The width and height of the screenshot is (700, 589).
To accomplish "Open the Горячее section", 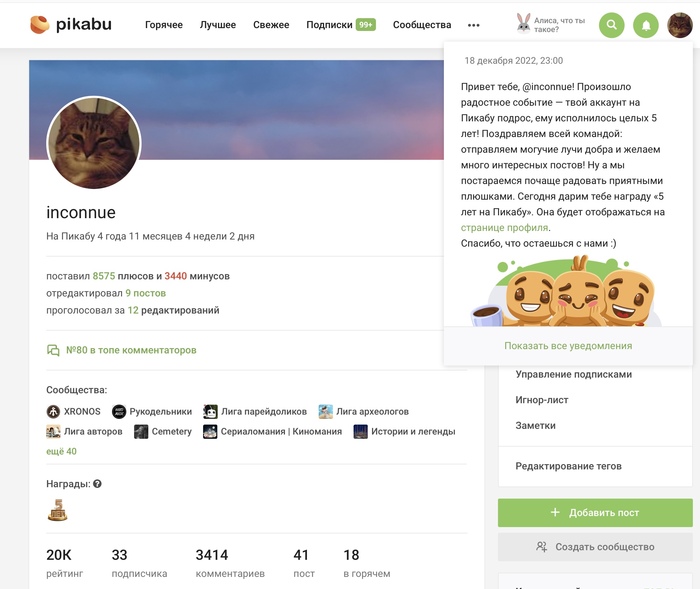I will tap(164, 25).
